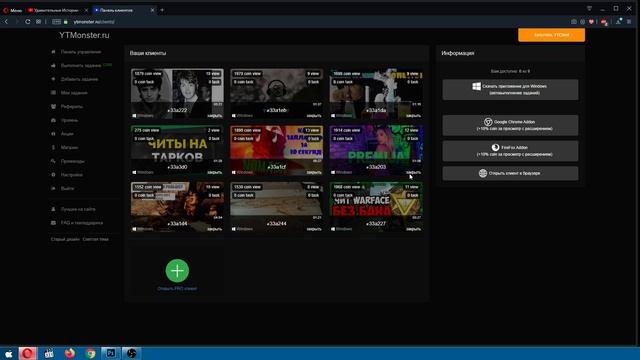640x360 pixels.
Task: Open Google Chrome from the taskbar
Action: coord(91,353)
